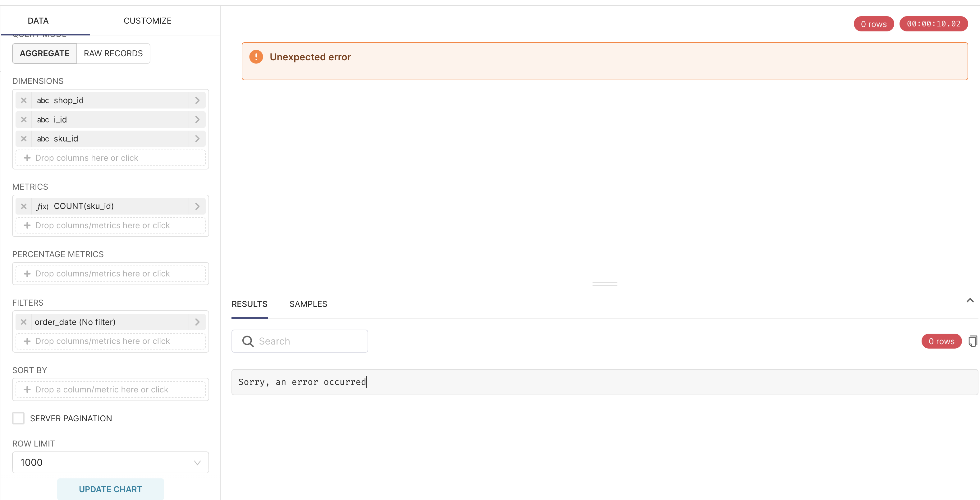Image resolution: width=980 pixels, height=500 pixels.
Task: Remove the order_date filter with its X icon
Action: tap(24, 322)
